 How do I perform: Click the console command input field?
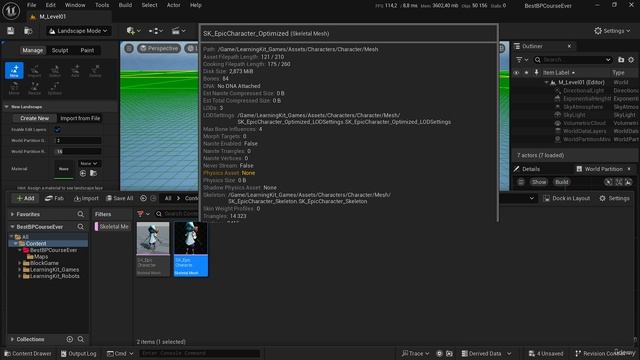[199, 353]
